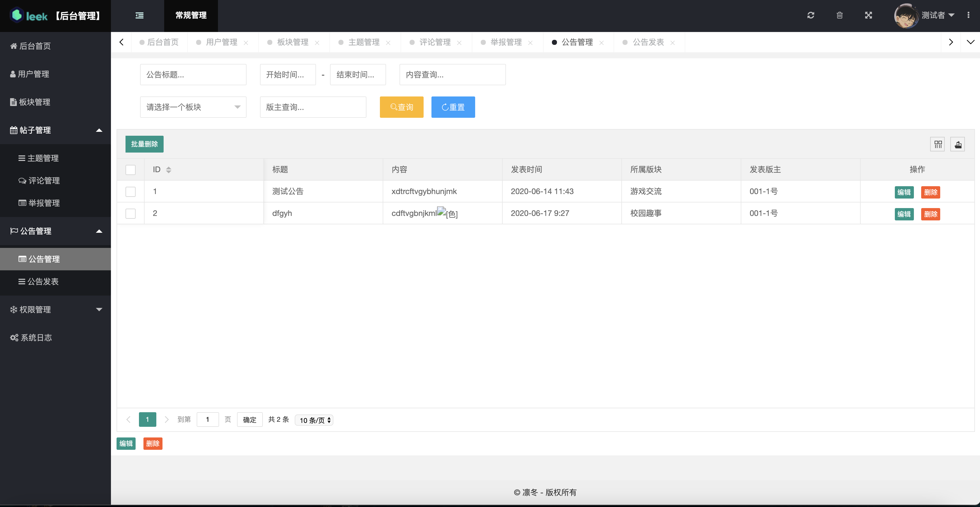
Task: Open 公告发表 submenu item
Action: coord(55,282)
